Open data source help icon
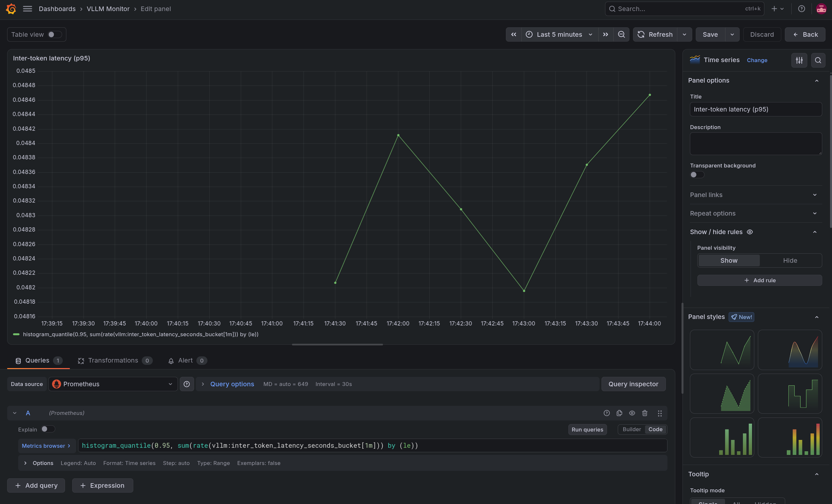Image resolution: width=832 pixels, height=504 pixels. [x=187, y=384]
